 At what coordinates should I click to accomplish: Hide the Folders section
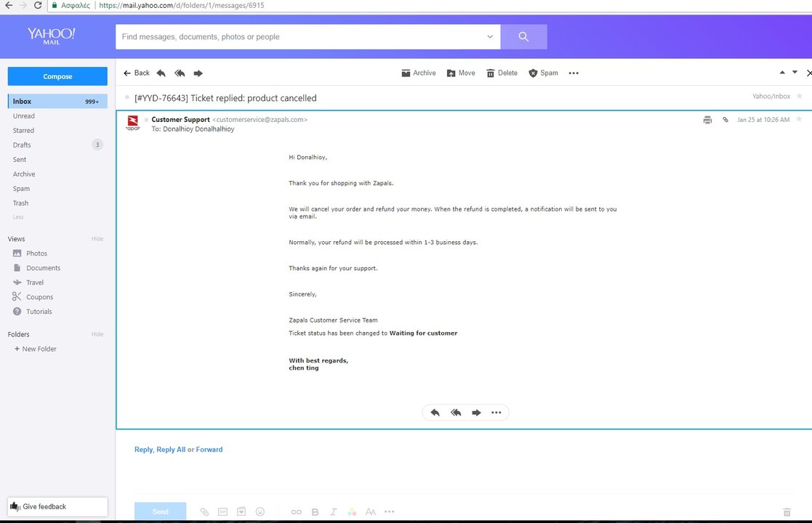(97, 334)
